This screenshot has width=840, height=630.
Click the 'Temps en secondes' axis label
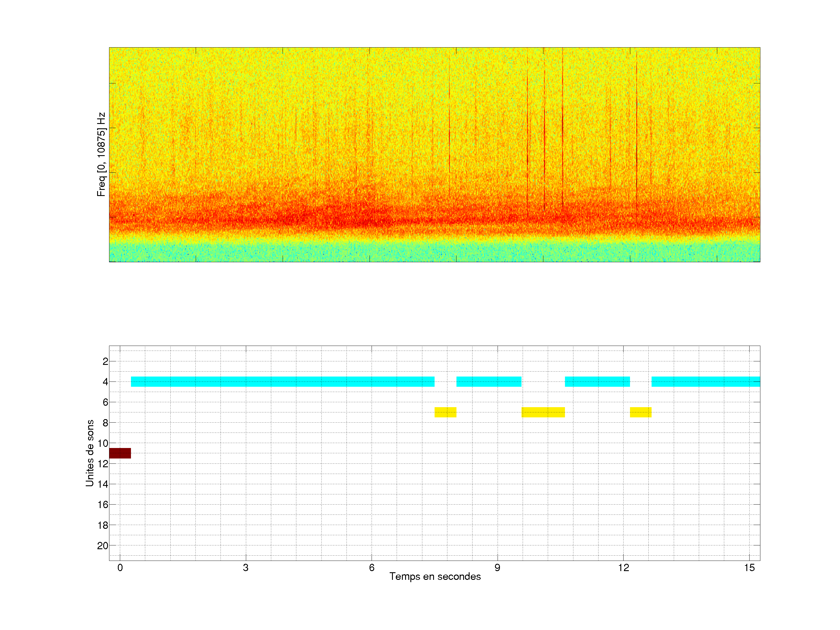point(435,576)
